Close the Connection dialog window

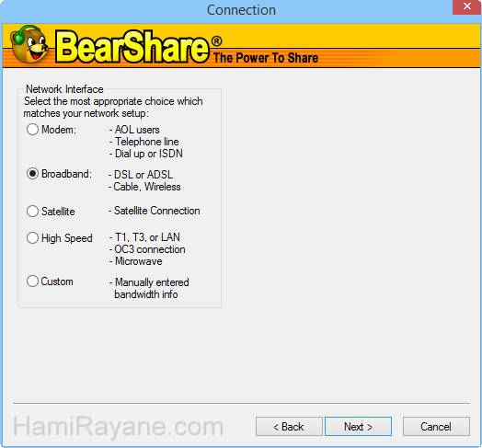[467, 6]
